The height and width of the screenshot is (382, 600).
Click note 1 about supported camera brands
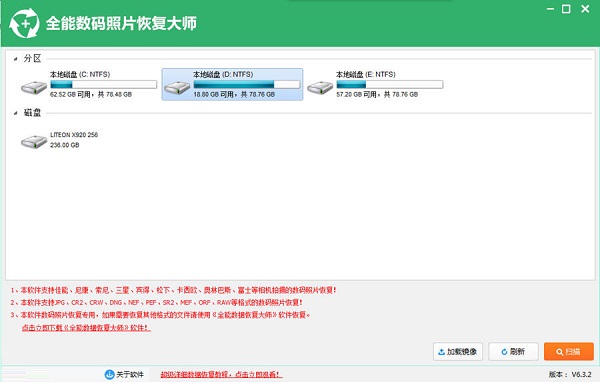click(173, 290)
